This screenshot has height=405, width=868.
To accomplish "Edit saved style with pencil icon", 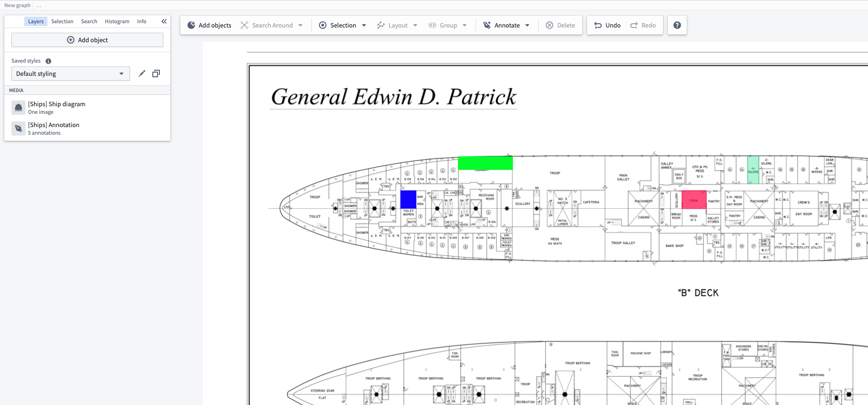I will point(141,74).
